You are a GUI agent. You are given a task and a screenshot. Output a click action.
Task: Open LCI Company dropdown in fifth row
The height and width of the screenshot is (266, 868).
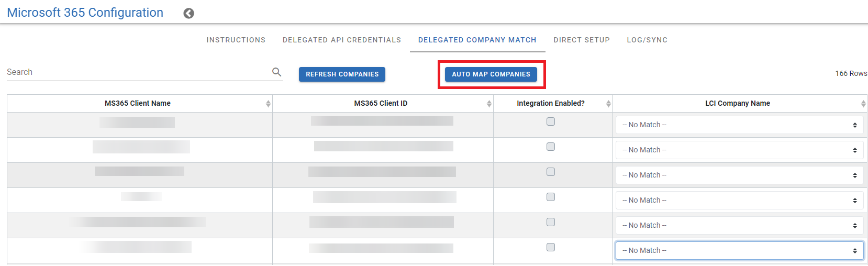(x=740, y=226)
